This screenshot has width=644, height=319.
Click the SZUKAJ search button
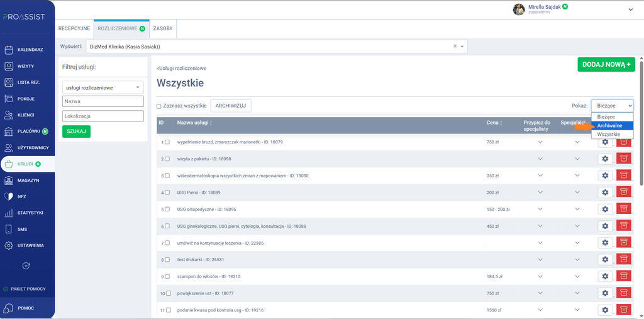tap(76, 131)
